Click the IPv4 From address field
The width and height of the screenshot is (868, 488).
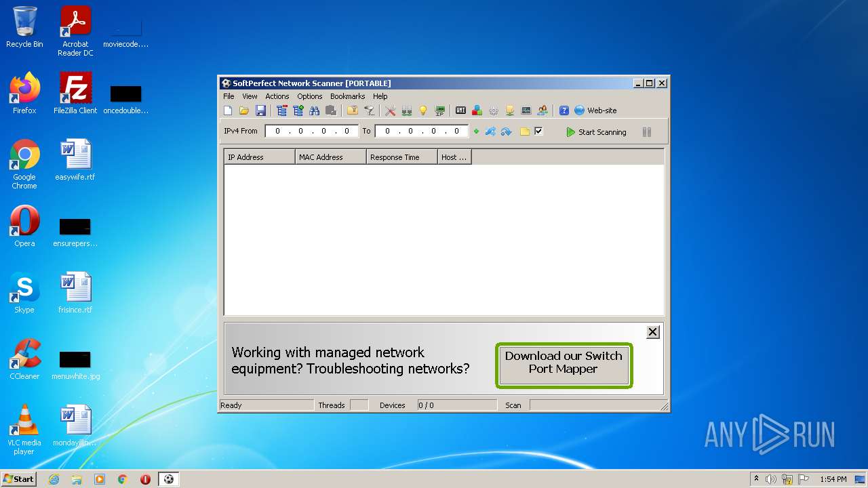click(x=311, y=131)
